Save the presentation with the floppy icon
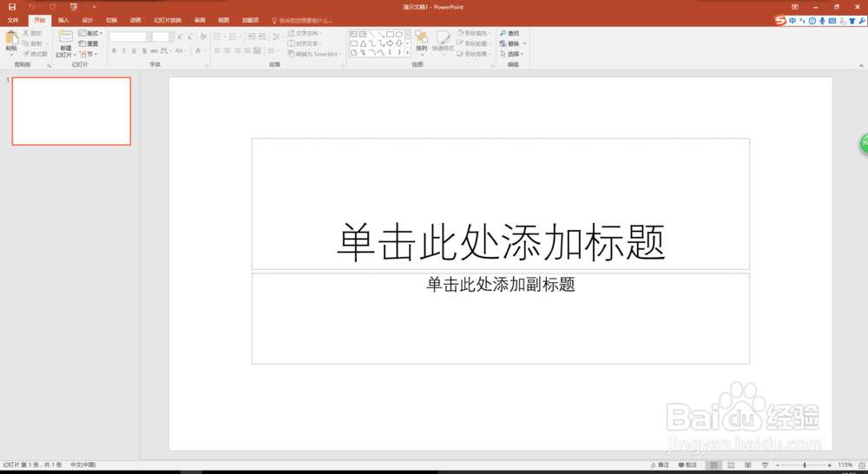 (x=12, y=7)
